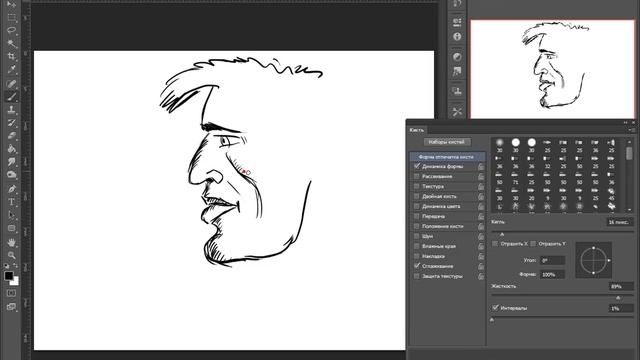640x360 pixels.
Task: Click the foreground black color swatch
Action: coord(9,276)
